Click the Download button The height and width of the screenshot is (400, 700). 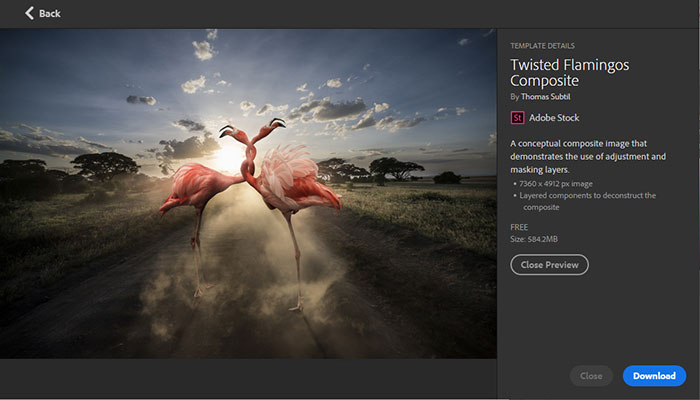[x=654, y=376]
